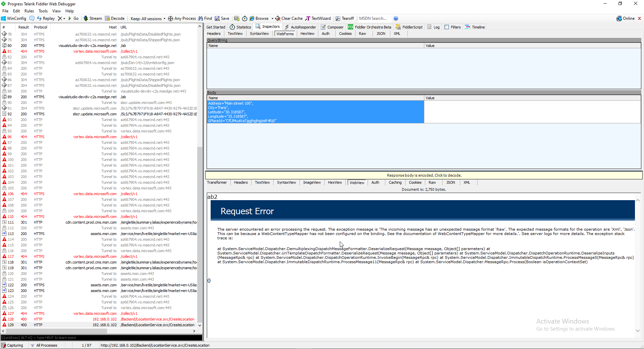Click the Any Process target picker
Viewport: 644px width, 349px height.
(182, 18)
